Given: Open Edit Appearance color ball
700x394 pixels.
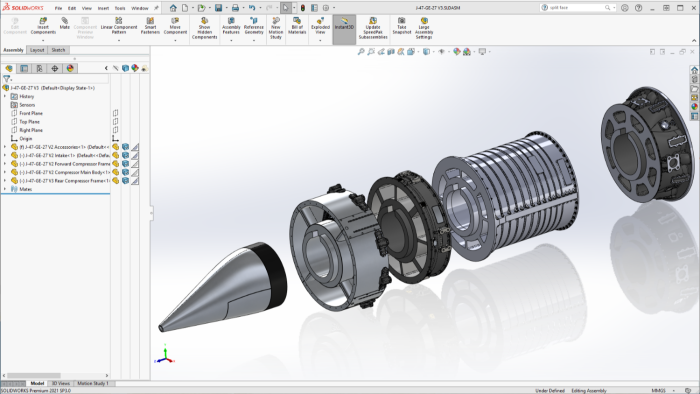Looking at the screenshot, I should (x=456, y=52).
